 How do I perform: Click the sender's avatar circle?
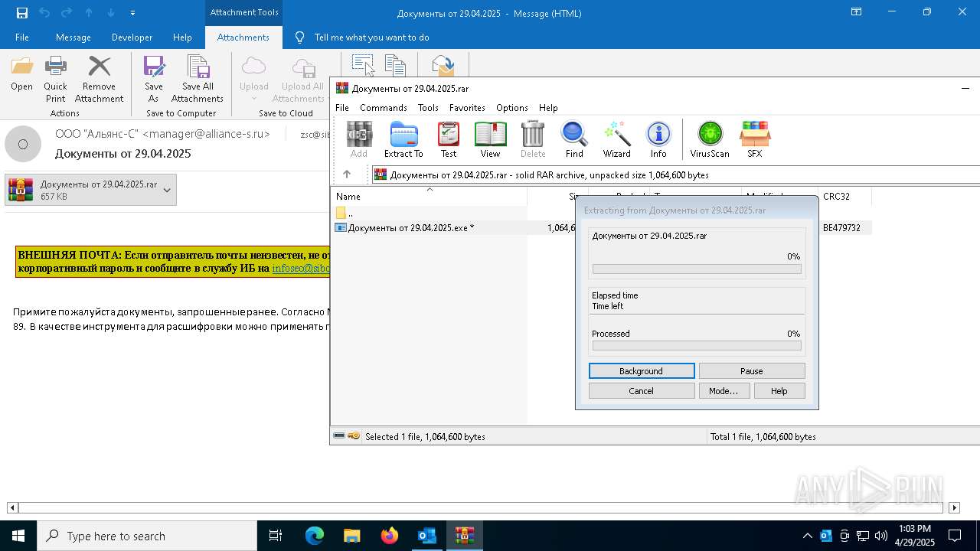(x=23, y=144)
